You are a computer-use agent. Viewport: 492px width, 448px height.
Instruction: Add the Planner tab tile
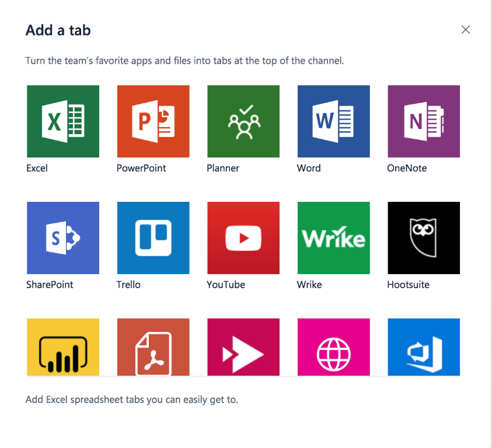coord(243,121)
